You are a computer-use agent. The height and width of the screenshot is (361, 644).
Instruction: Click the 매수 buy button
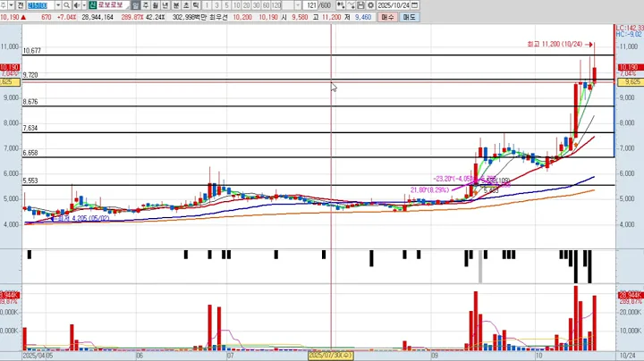(x=387, y=17)
